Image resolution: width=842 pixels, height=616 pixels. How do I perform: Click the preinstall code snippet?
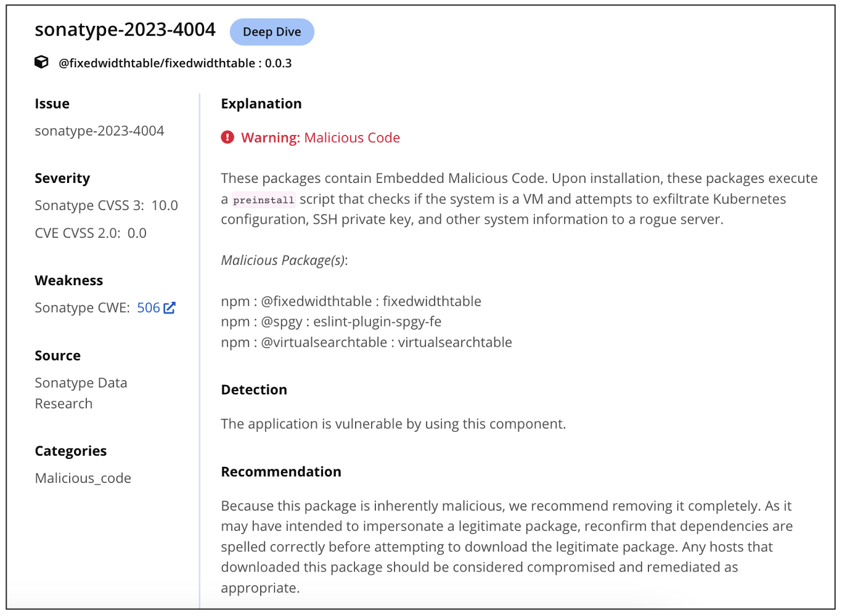click(264, 200)
